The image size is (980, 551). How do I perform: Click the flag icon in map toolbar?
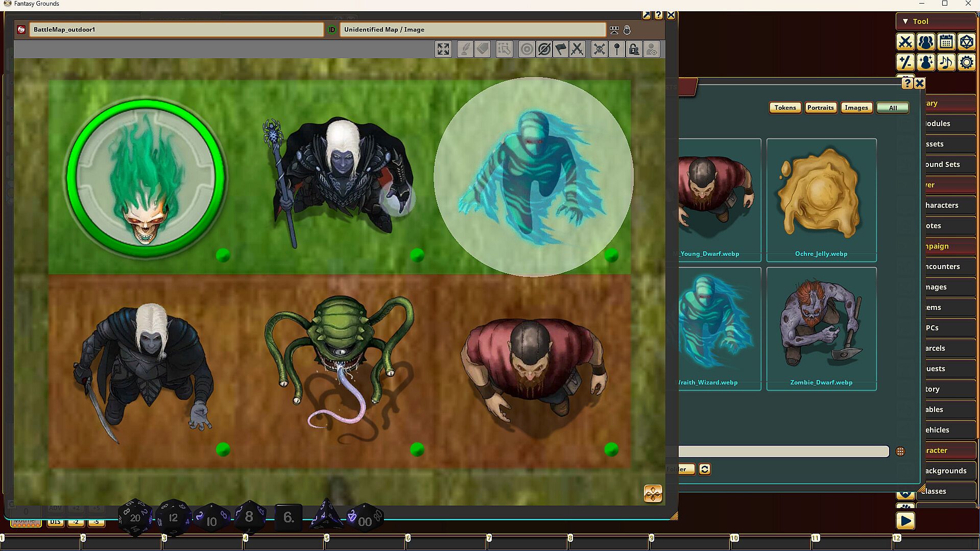[561, 49]
